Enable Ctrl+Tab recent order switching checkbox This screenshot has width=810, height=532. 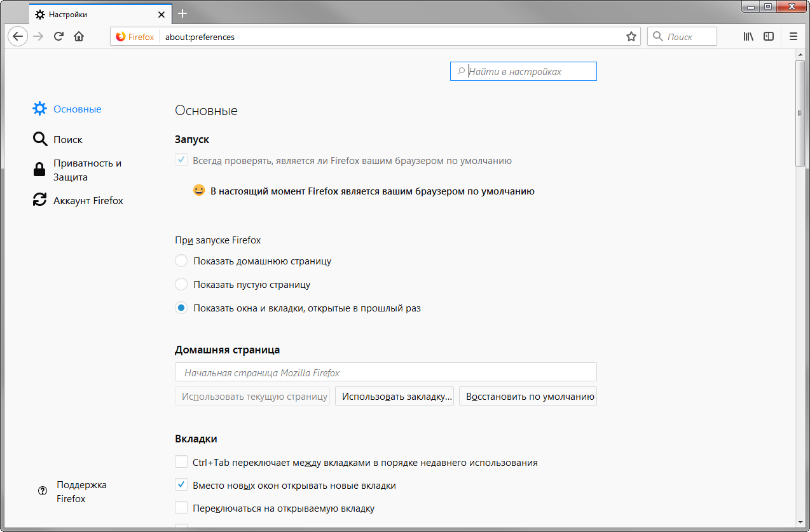click(x=181, y=462)
